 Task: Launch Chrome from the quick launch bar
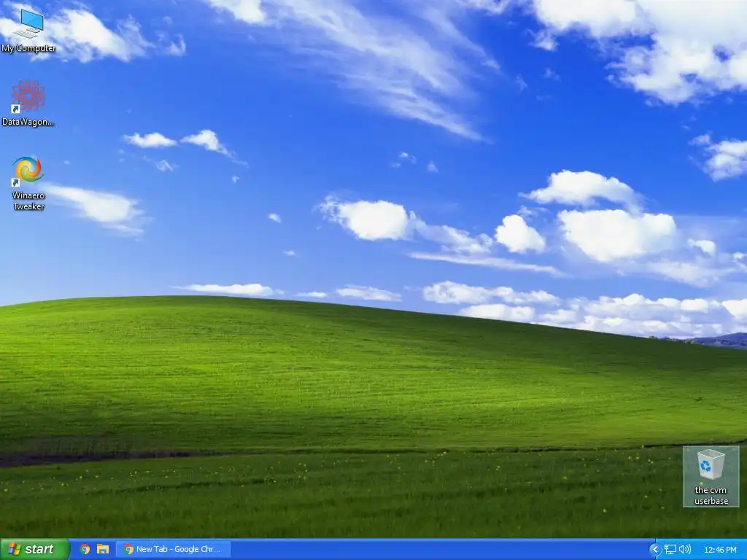(x=85, y=549)
